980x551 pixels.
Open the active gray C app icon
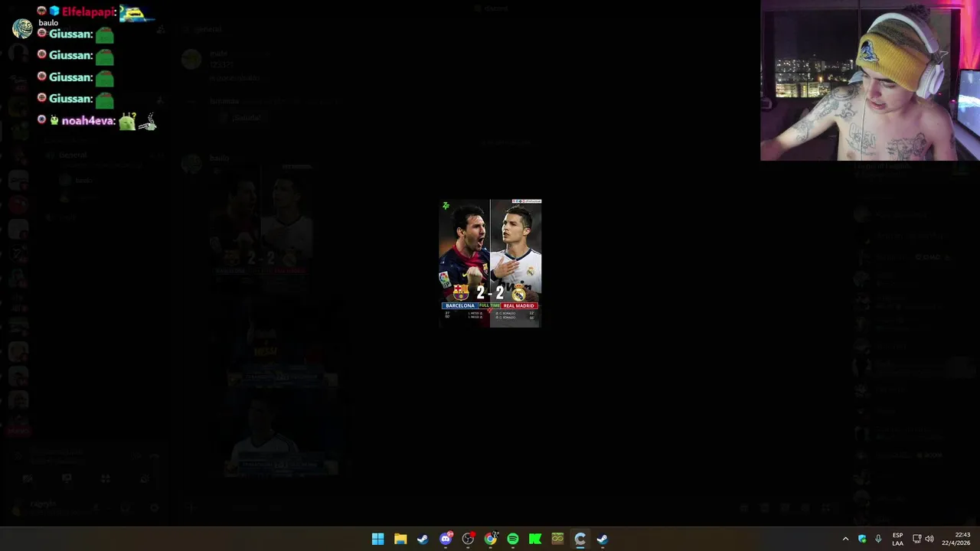(x=580, y=539)
